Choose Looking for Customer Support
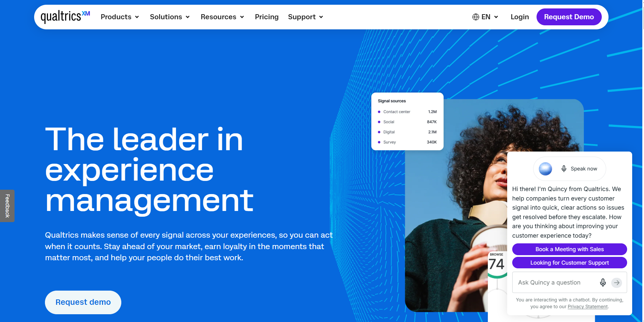 pyautogui.click(x=569, y=263)
